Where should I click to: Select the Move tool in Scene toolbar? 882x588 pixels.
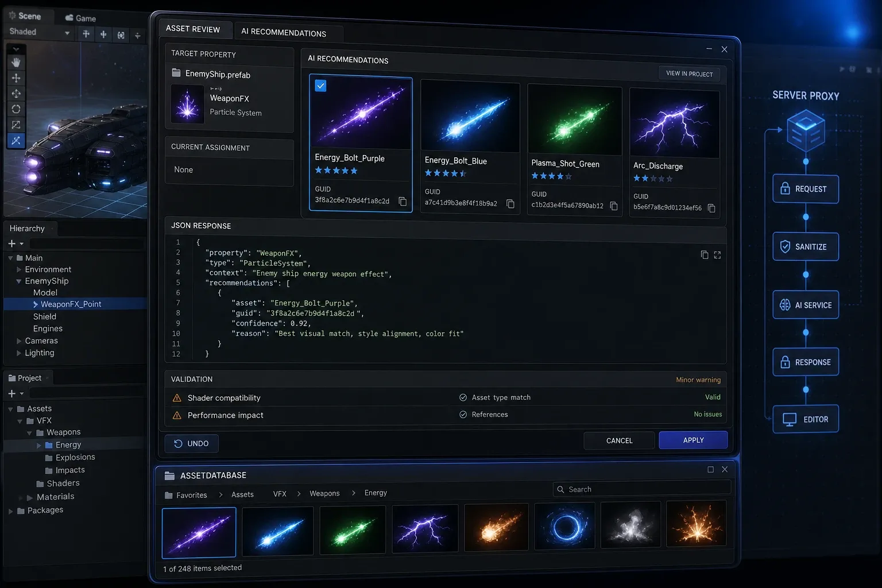[x=16, y=78]
